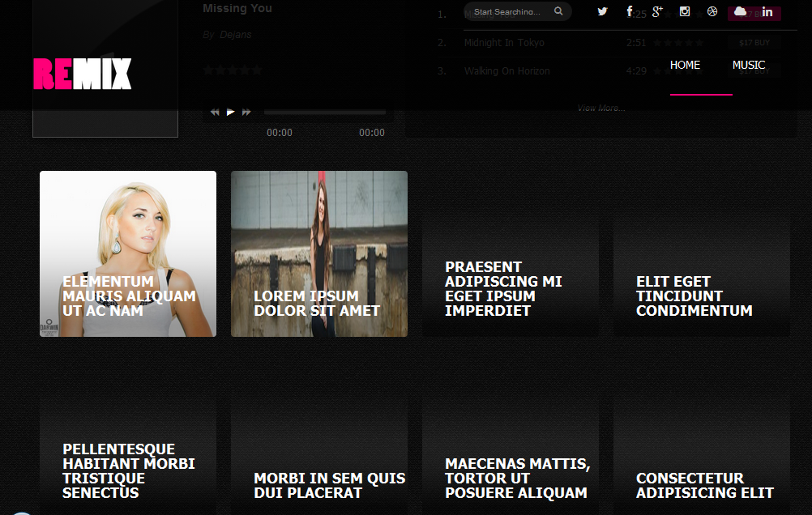Viewport: 812px width, 515px height.
Task: Click the Google Plus icon
Action: click(657, 11)
